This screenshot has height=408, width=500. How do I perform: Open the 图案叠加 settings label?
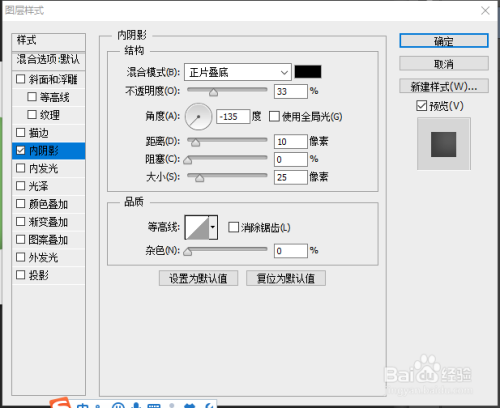point(48,240)
